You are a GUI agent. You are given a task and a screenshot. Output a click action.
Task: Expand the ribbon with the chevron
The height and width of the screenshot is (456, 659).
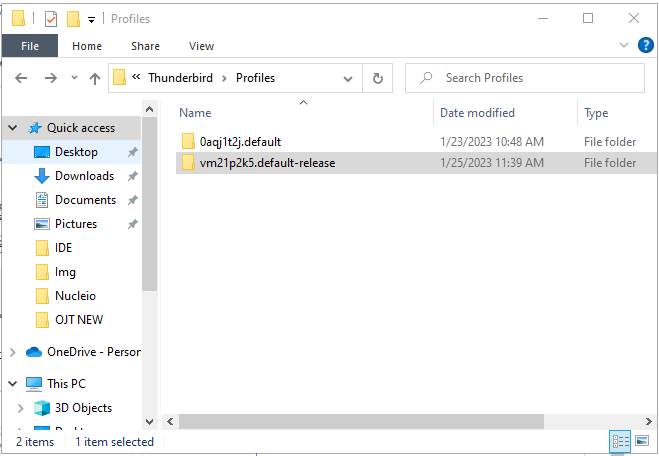coord(624,45)
